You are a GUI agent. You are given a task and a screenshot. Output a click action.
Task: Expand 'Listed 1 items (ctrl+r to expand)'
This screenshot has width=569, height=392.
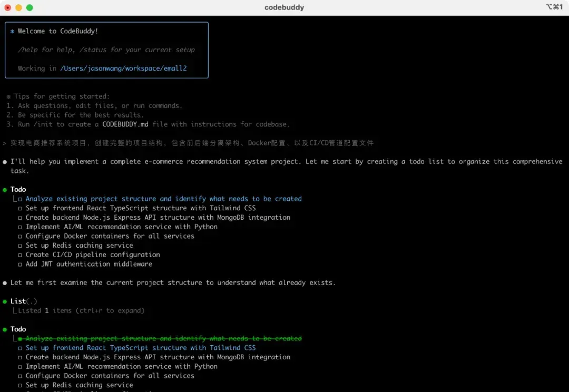click(x=81, y=311)
